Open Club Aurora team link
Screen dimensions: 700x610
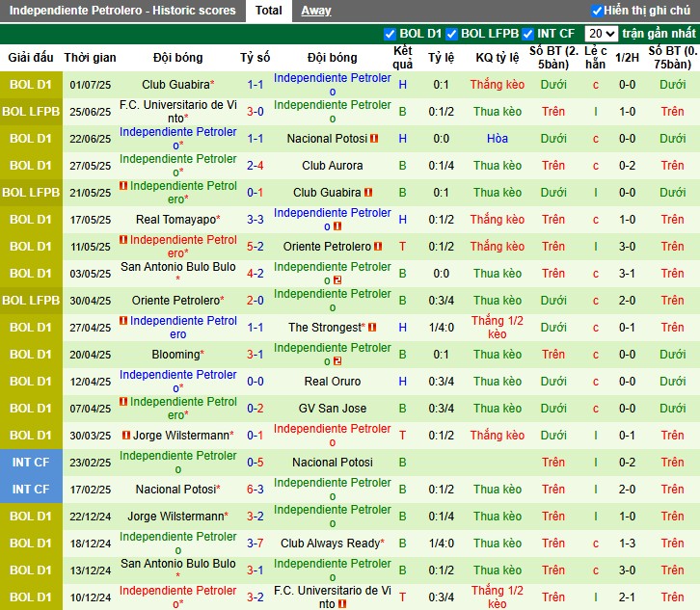[332, 166]
